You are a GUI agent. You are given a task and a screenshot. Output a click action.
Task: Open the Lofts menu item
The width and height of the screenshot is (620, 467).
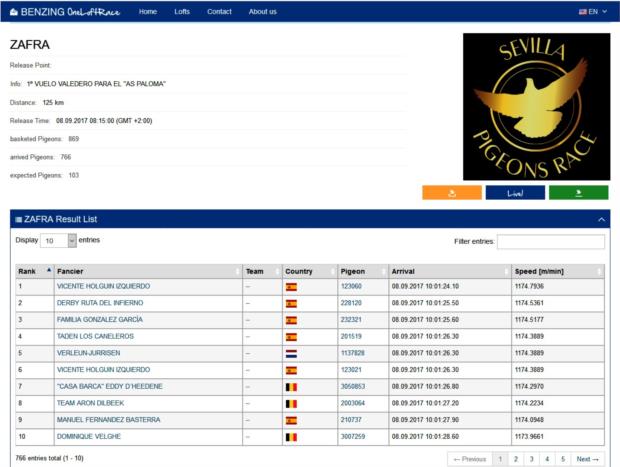pos(181,11)
